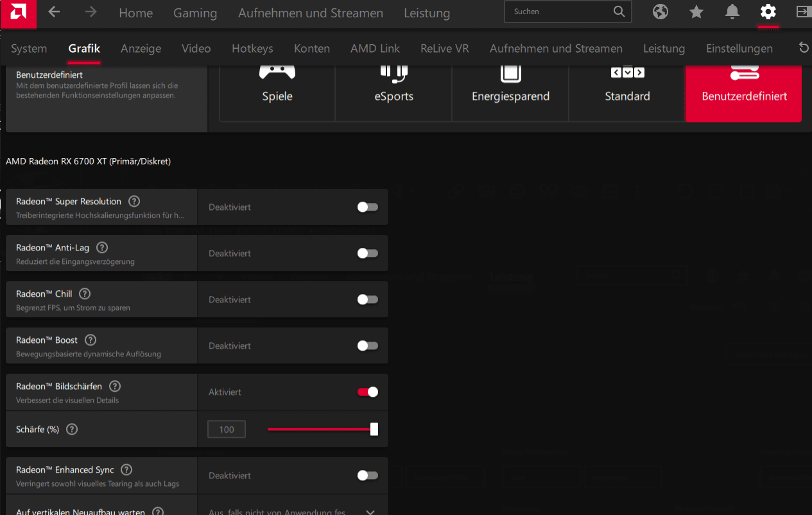Switch to the Video tab
Viewport: 812px width, 515px height.
(x=196, y=48)
